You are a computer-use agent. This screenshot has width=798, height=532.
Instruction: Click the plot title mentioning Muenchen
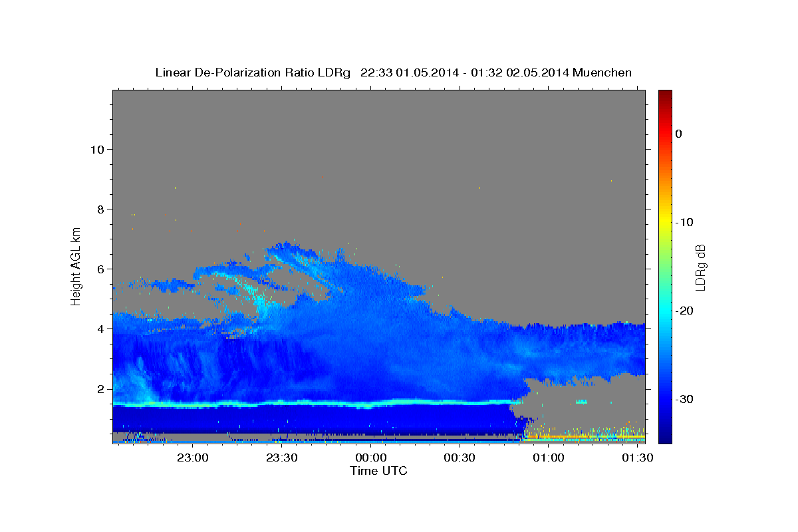tap(393, 72)
